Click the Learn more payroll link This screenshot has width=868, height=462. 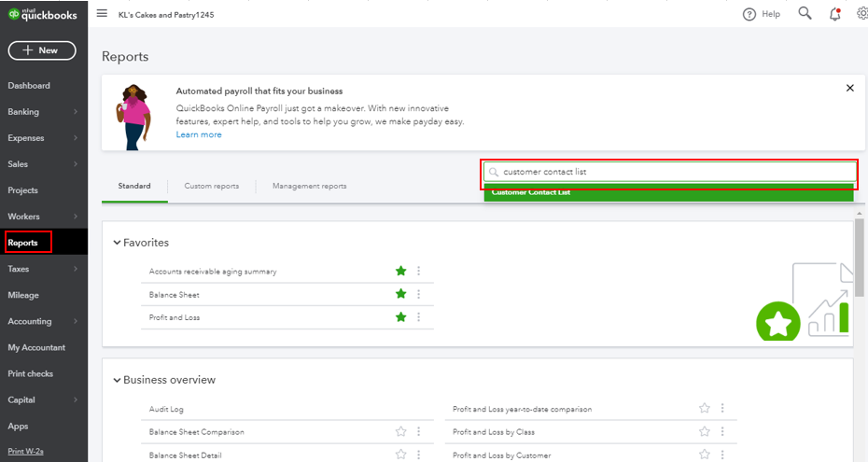199,134
